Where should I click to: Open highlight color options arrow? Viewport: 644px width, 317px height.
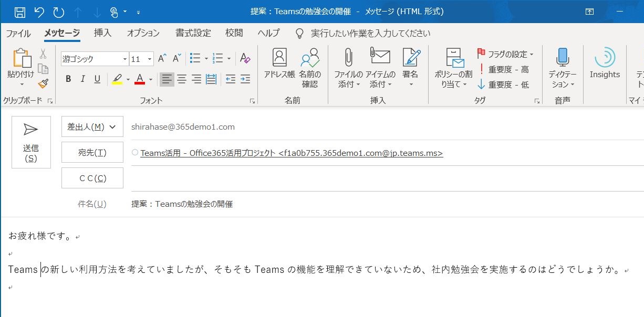point(128,80)
